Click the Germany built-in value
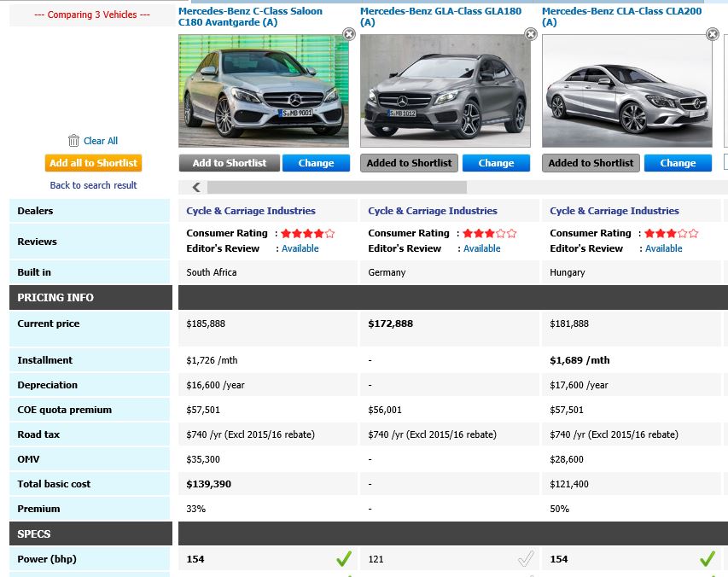The image size is (728, 577). pos(387,272)
